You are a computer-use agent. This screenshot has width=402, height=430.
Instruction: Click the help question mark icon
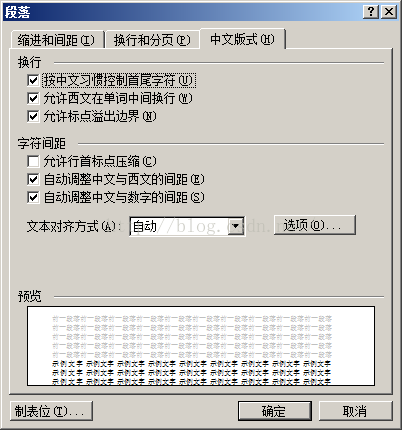[x=371, y=12]
